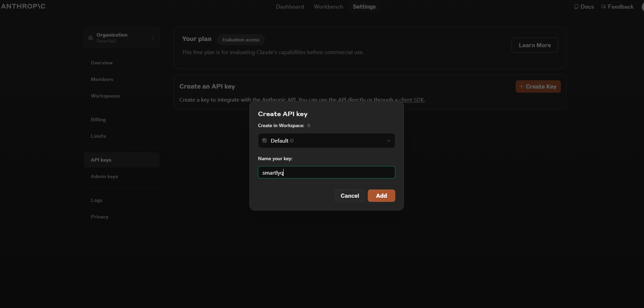Screen dimensions: 644x308
Task: Click the info icon beside Create in Workspace
Action: click(309, 125)
